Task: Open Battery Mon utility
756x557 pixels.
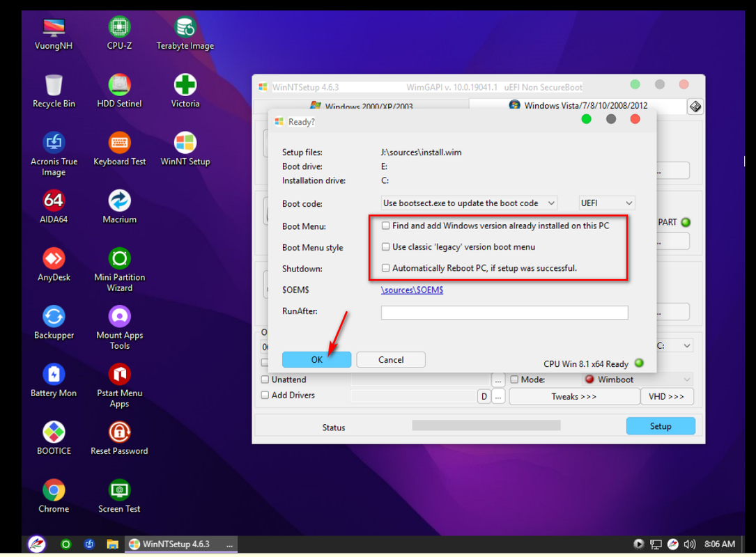Action: tap(54, 380)
